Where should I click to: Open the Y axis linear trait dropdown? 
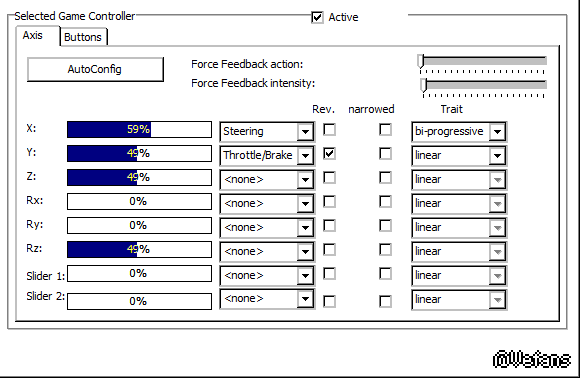point(459,155)
